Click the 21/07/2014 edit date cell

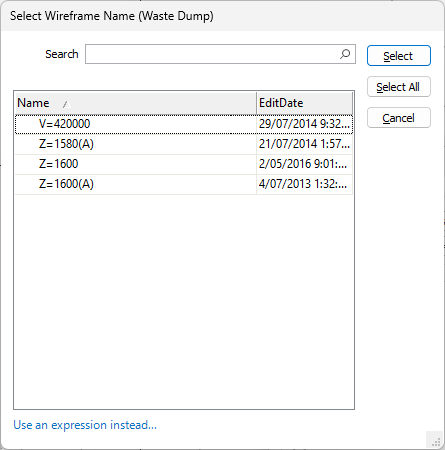[304, 144]
